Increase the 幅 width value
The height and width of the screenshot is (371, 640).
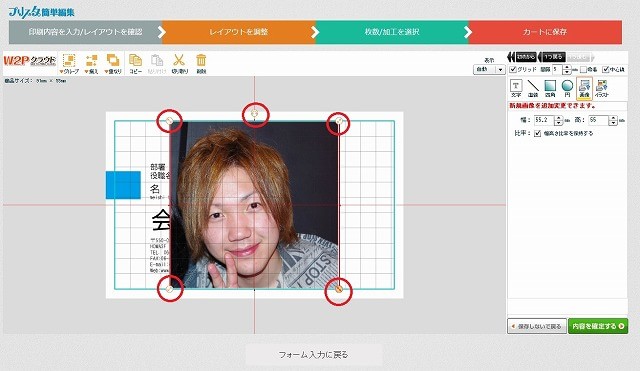point(558,118)
